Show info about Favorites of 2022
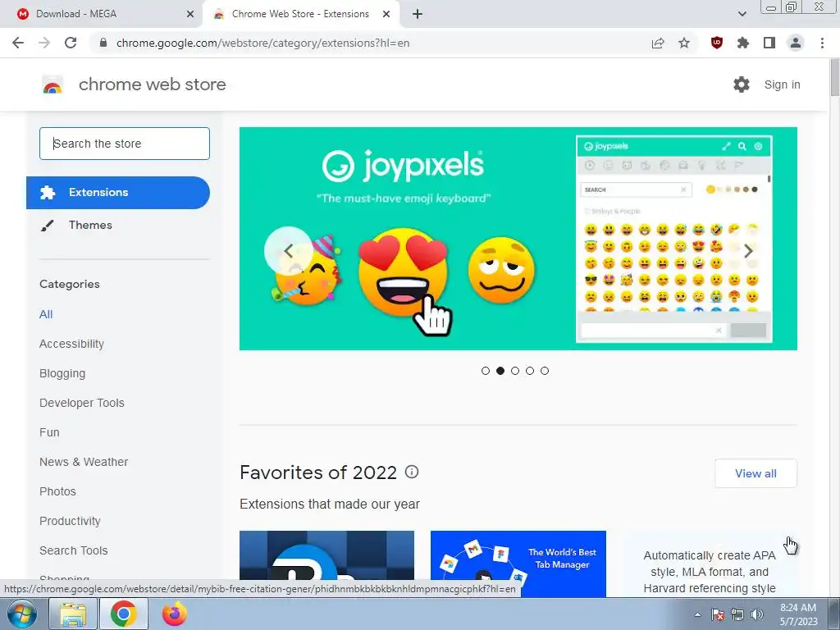840x630 pixels. [x=412, y=472]
